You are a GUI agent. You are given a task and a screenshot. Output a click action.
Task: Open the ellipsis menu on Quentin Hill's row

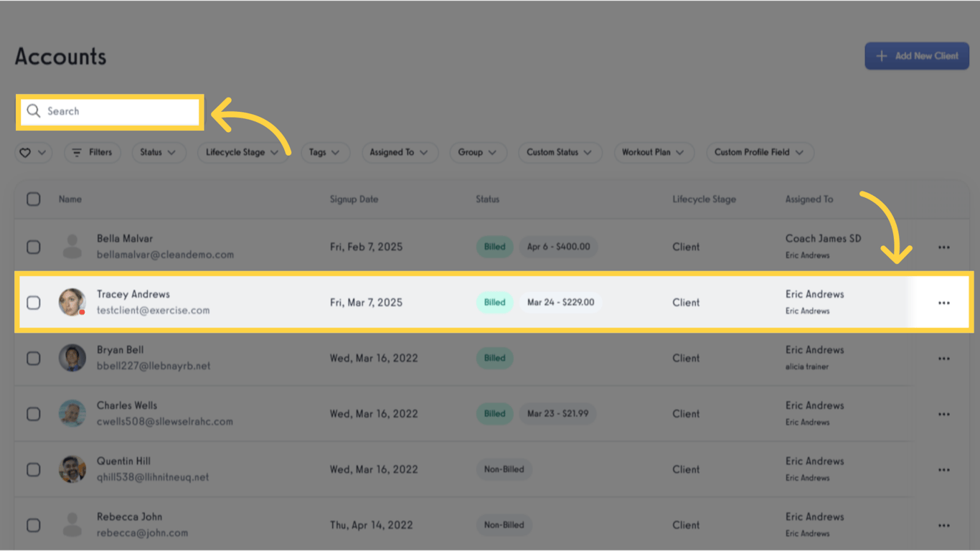pos(943,469)
